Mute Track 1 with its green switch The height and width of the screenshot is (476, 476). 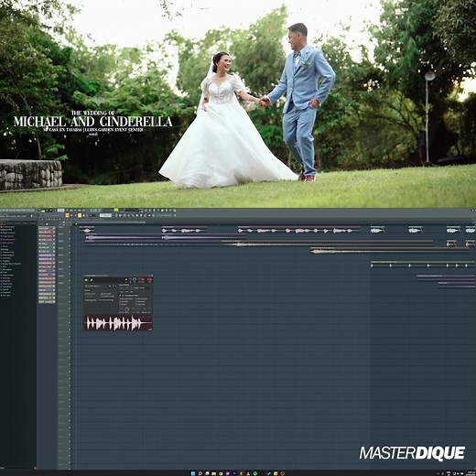(x=70, y=232)
